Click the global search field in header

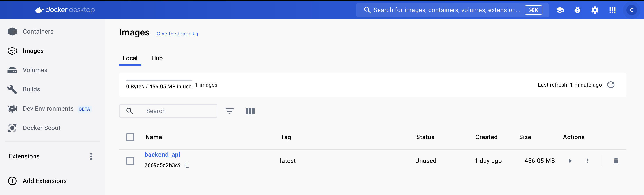pyautogui.click(x=453, y=10)
